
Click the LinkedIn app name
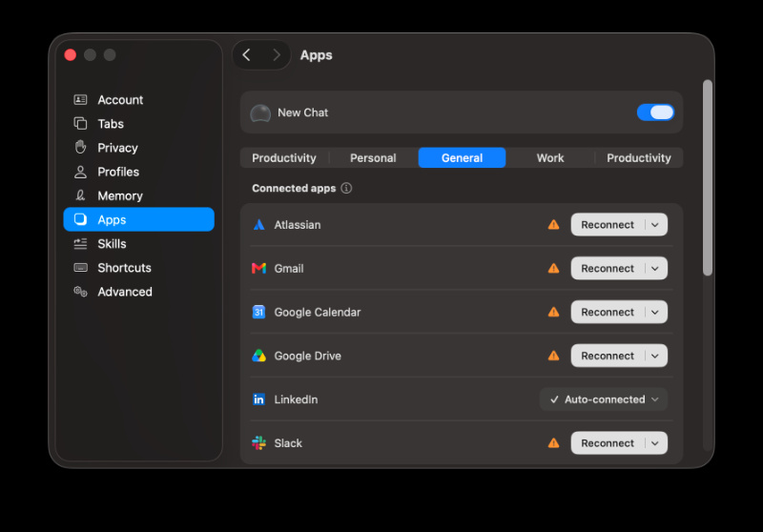tap(296, 399)
